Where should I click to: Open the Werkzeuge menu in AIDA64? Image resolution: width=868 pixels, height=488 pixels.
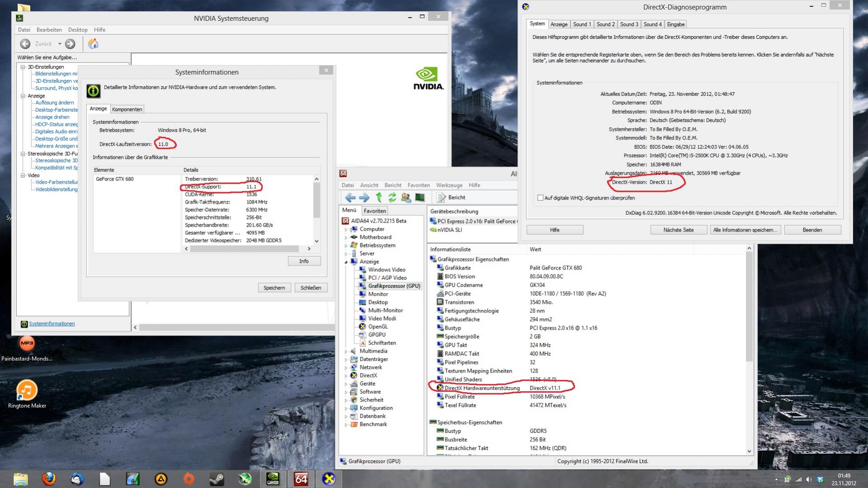pyautogui.click(x=449, y=185)
